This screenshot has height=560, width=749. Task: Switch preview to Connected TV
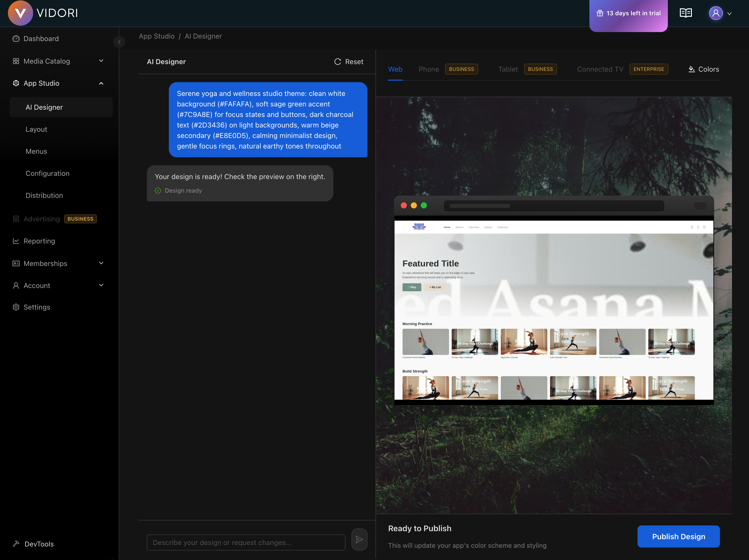600,69
